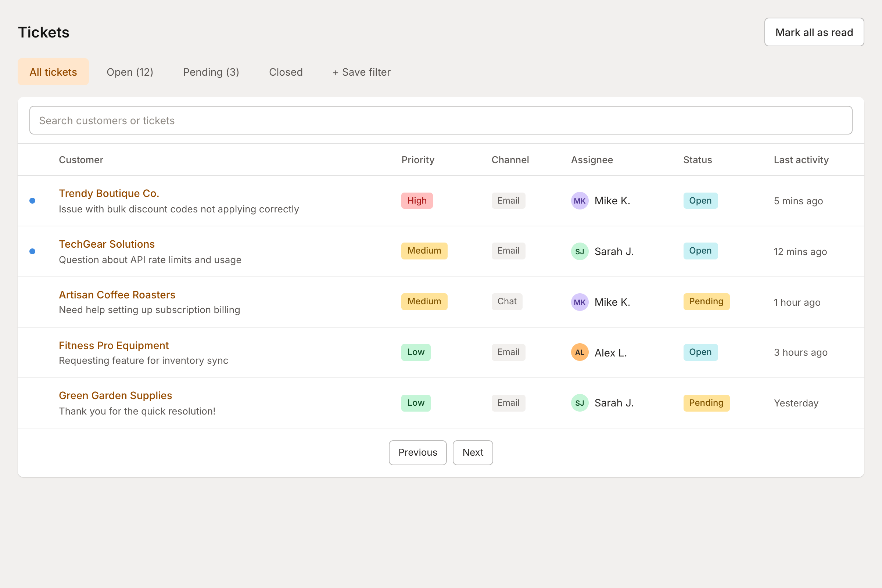This screenshot has width=882, height=588.
Task: Click Mike K.'s MK avatar in Trendy Boutique row
Action: click(580, 201)
